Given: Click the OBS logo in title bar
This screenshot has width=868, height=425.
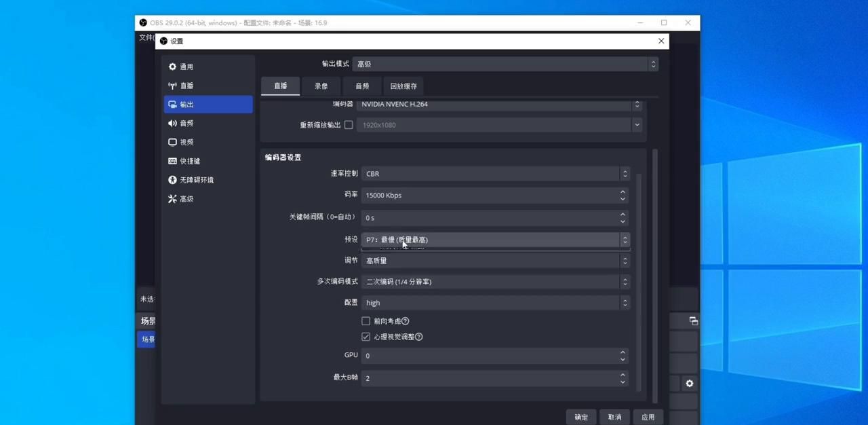Looking at the screenshot, I should click(x=143, y=22).
